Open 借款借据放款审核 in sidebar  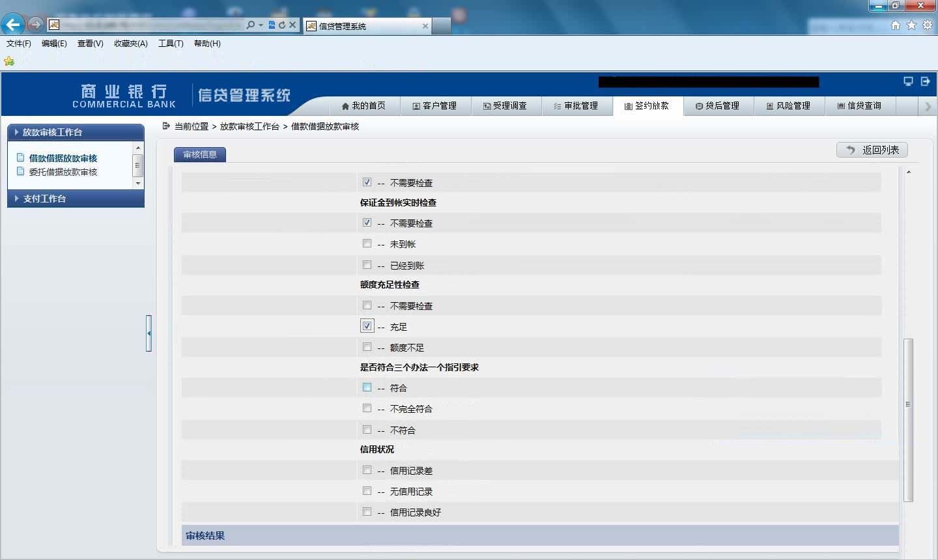click(63, 158)
